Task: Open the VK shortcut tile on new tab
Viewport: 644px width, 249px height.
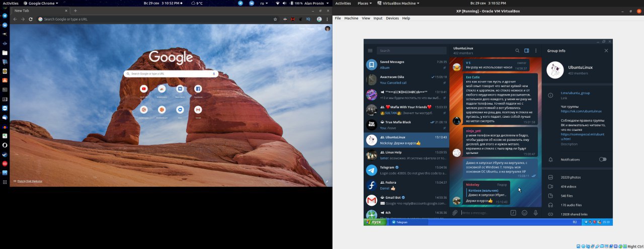Action: pos(180,90)
